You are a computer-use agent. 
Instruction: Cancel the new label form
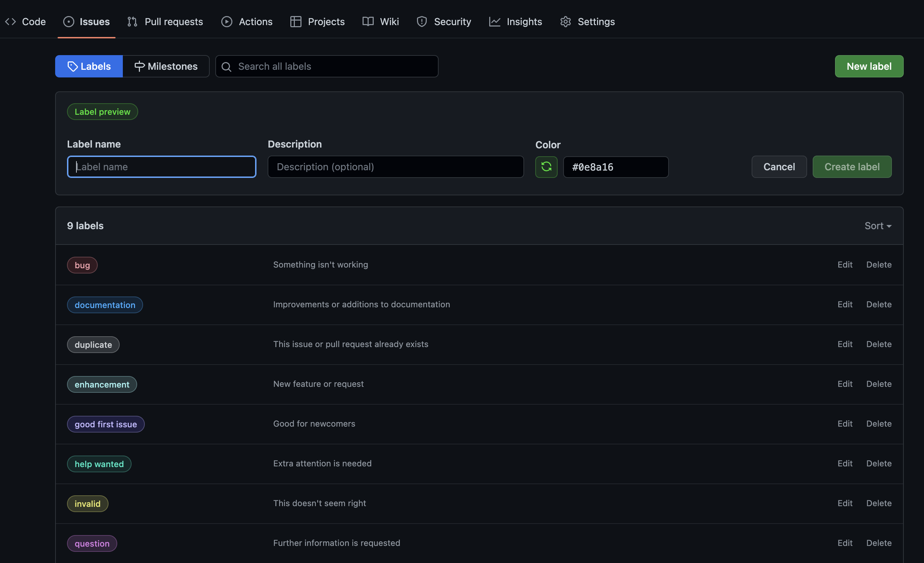point(778,167)
